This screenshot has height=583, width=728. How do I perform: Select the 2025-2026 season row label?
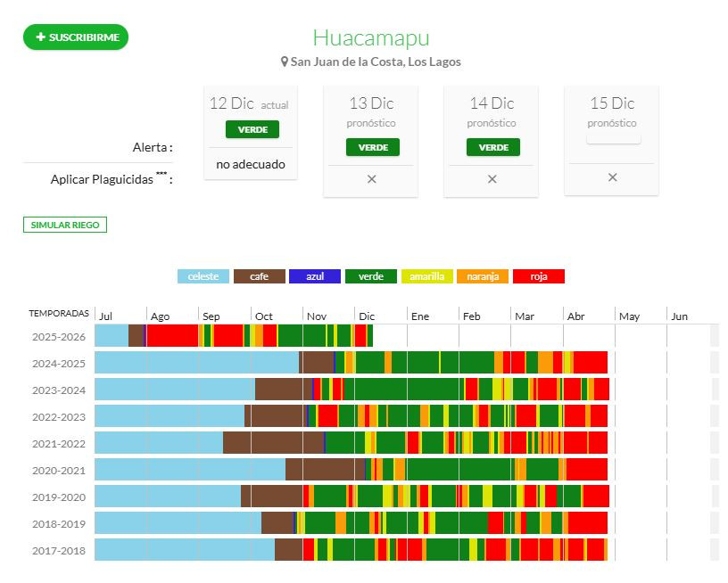click(x=59, y=336)
